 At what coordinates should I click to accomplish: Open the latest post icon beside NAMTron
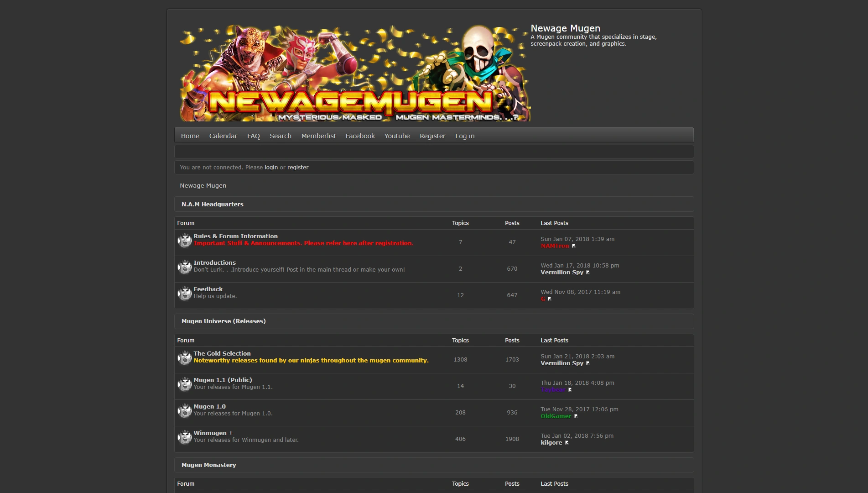(x=574, y=246)
